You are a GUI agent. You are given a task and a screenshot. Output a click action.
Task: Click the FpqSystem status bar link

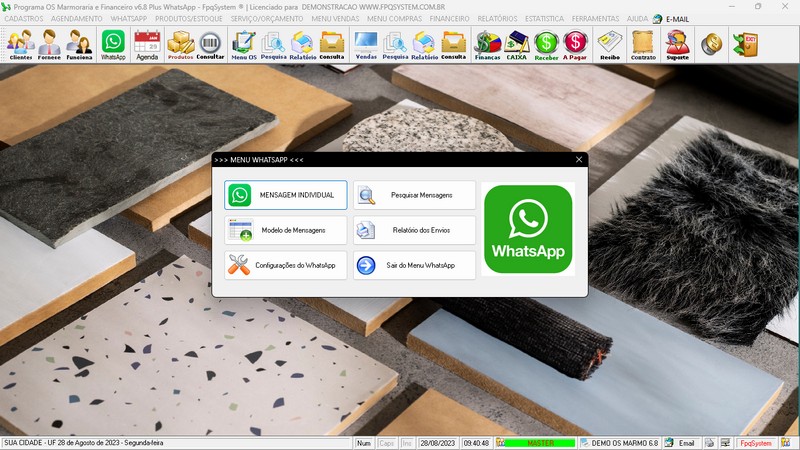756,443
